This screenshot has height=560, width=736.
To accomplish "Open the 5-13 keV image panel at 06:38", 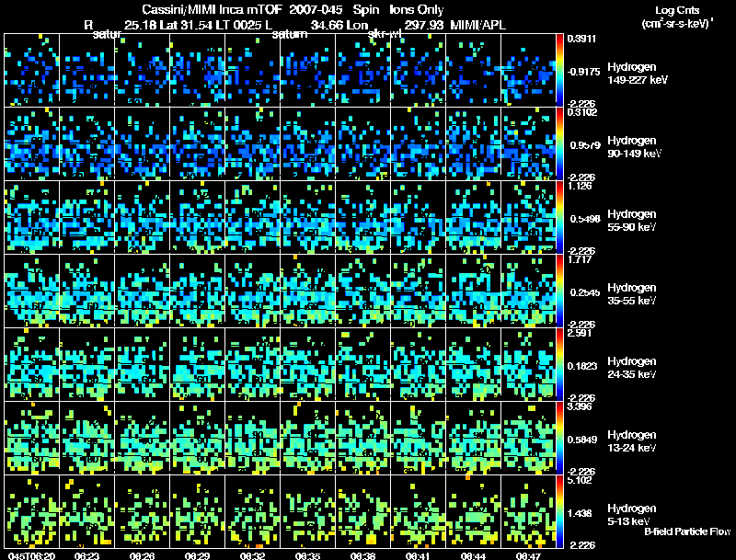I will (x=362, y=511).
